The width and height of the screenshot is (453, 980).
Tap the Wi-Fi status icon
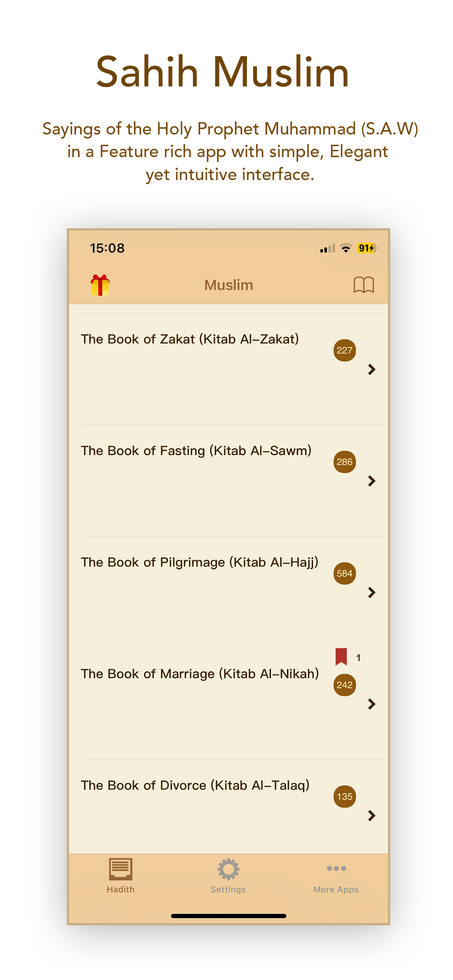coord(346,248)
